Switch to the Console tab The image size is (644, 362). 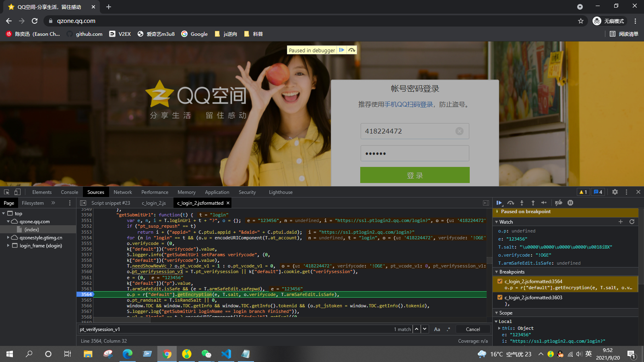tap(69, 192)
